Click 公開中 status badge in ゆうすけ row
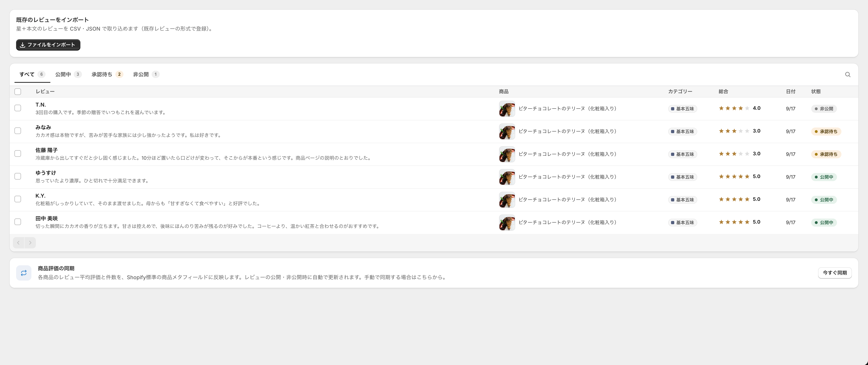868x365 pixels. 824,177
